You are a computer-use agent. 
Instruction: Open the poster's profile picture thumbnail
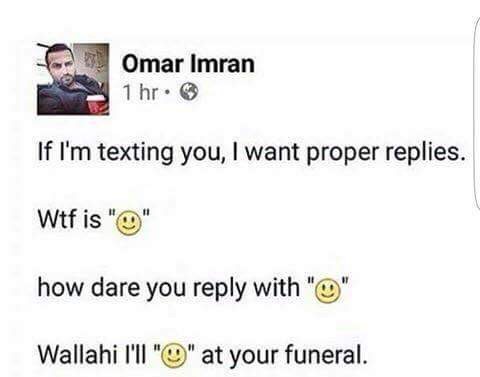(x=73, y=79)
